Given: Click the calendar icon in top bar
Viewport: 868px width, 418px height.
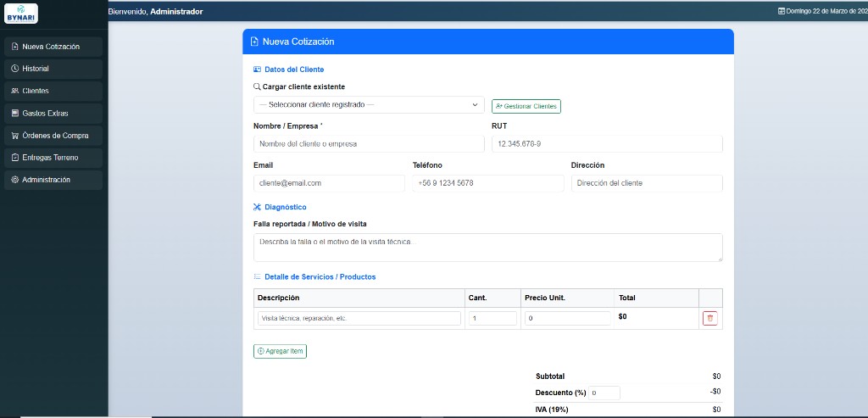Looking at the screenshot, I should point(782,11).
